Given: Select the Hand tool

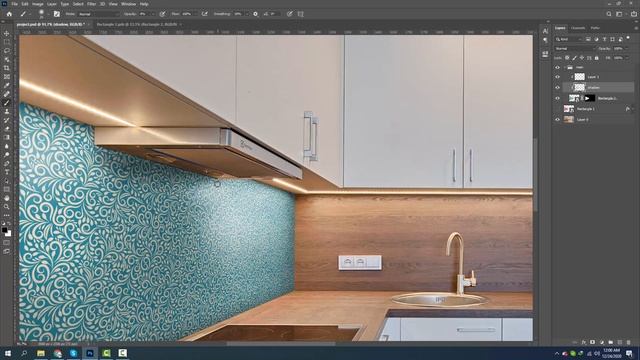Looking at the screenshot, I should [7, 198].
